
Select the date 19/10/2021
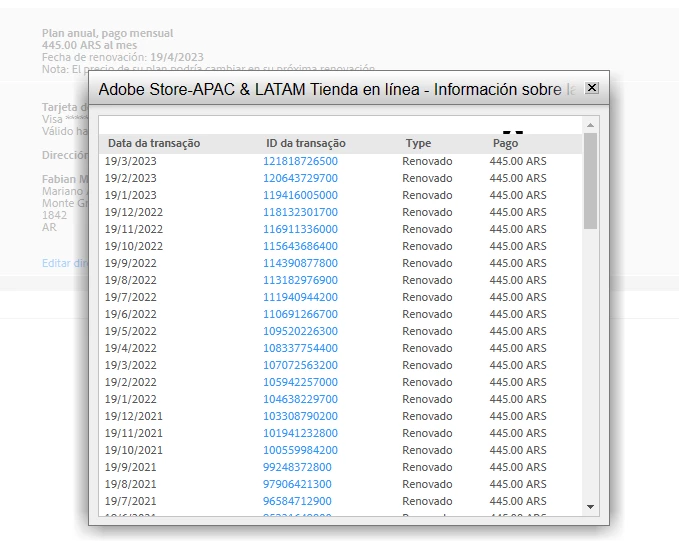(134, 450)
